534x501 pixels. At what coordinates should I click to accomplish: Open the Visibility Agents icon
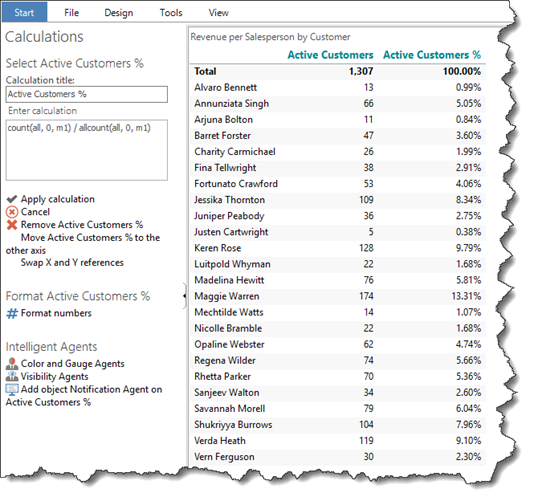coord(12,376)
